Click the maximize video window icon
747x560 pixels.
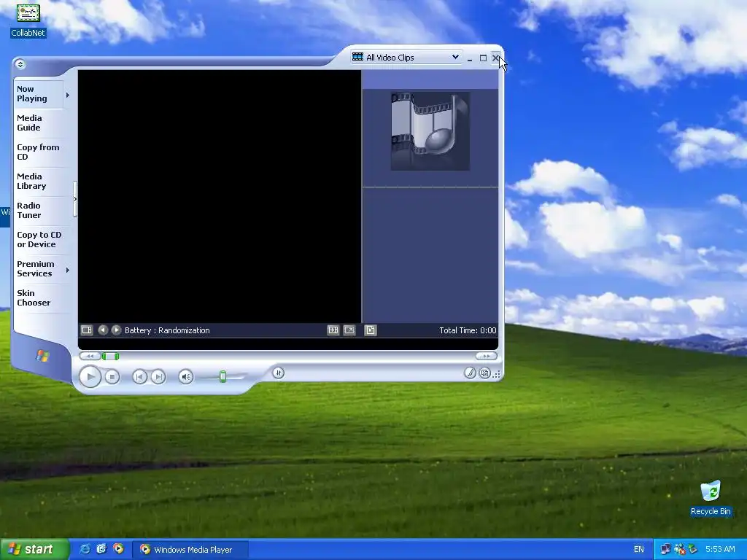point(333,330)
